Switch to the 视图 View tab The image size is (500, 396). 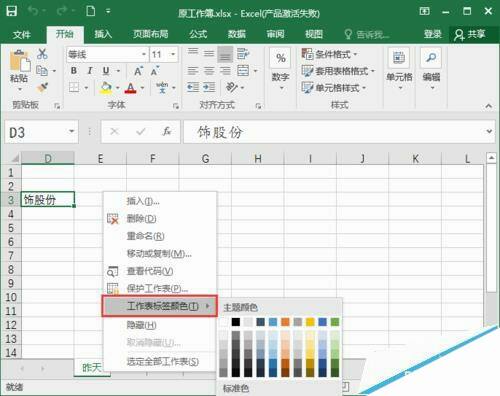(x=314, y=34)
